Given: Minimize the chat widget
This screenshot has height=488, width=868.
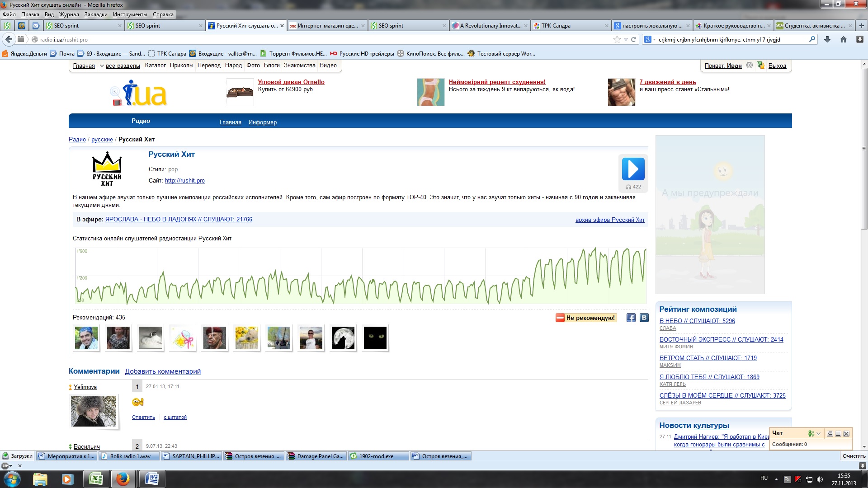Looking at the screenshot, I should tap(838, 434).
